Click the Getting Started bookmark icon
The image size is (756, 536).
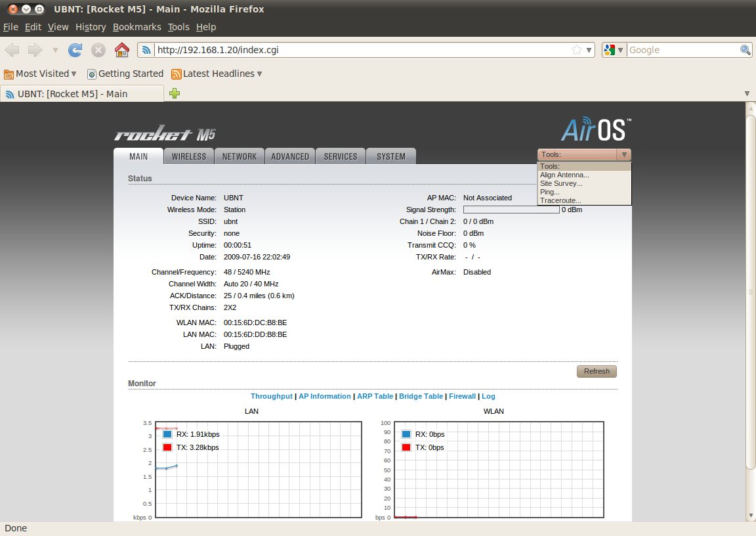92,74
